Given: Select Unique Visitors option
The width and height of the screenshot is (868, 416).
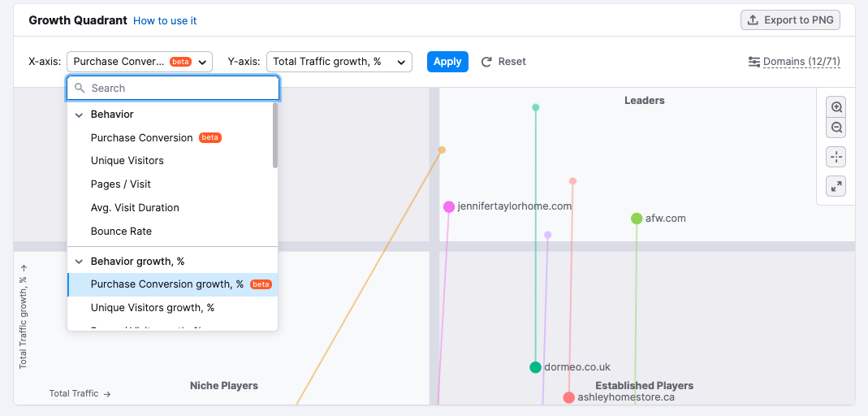Looking at the screenshot, I should 172,161.
